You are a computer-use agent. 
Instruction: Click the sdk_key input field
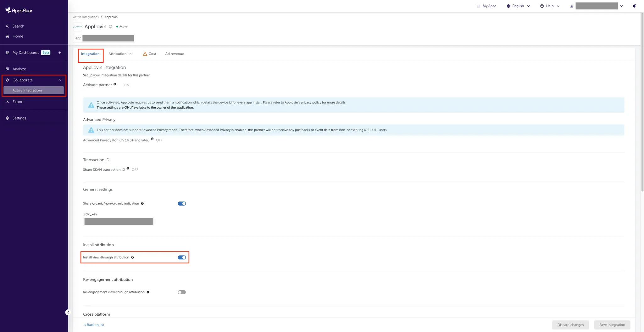click(x=119, y=221)
